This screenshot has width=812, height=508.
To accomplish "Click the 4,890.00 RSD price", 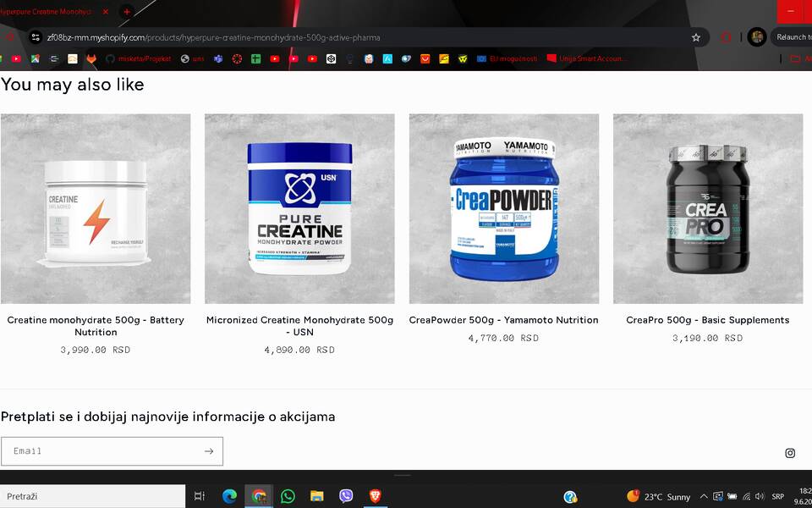I will pos(299,350).
